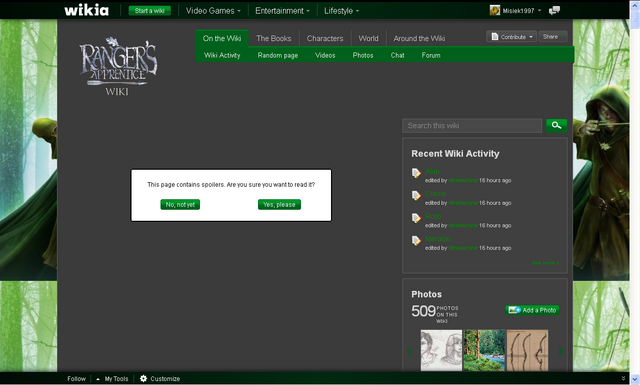The image size is (640, 385).
Task: Expand the Entertainment menu
Action: tap(282, 11)
